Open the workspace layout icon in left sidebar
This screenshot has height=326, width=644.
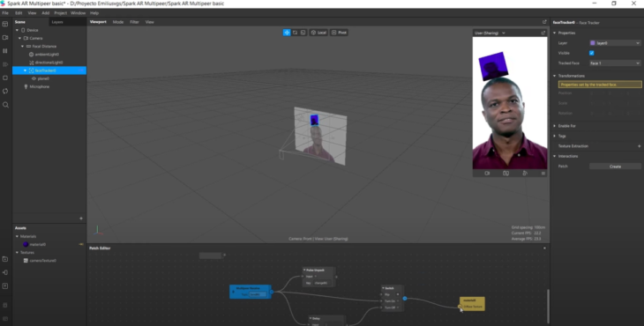coord(5,24)
